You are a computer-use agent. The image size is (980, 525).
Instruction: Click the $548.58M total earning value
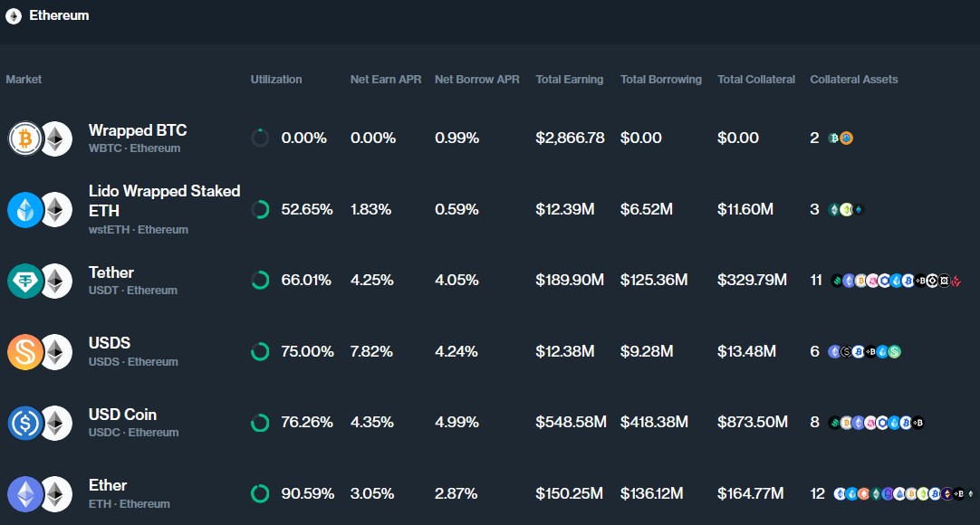coord(571,423)
